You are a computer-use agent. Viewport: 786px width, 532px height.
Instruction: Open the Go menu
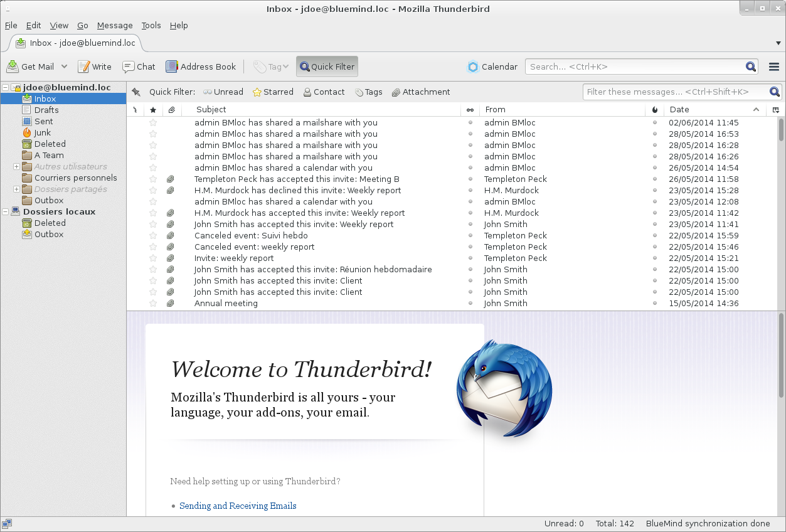pyautogui.click(x=83, y=26)
